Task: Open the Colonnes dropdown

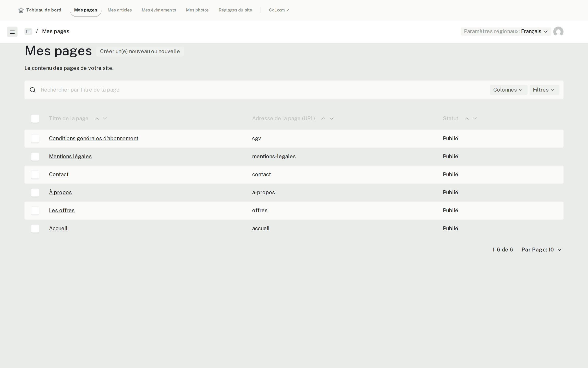Action: (508, 90)
